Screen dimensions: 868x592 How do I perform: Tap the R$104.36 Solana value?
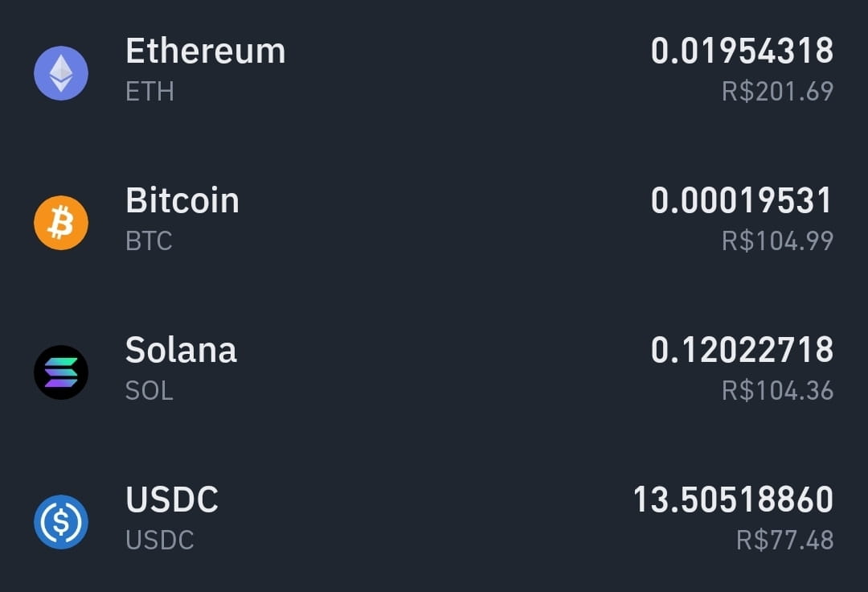pyautogui.click(x=777, y=390)
